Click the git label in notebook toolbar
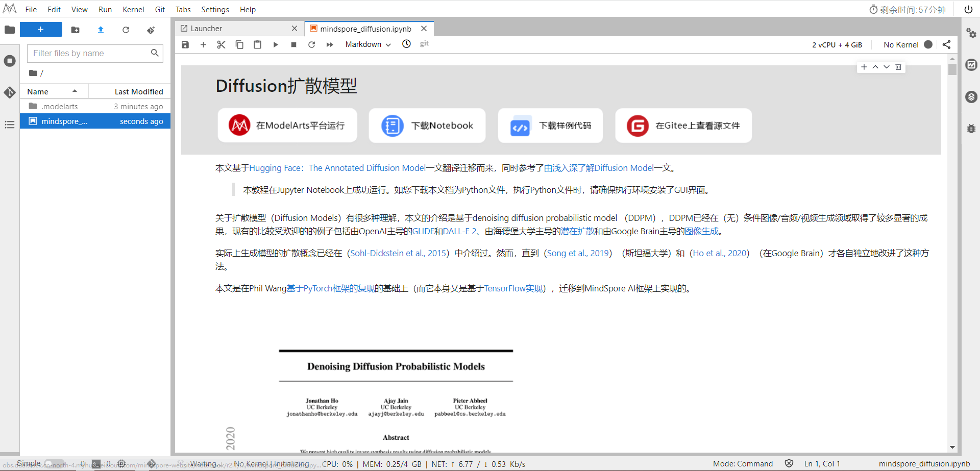This screenshot has height=471, width=980. click(424, 44)
